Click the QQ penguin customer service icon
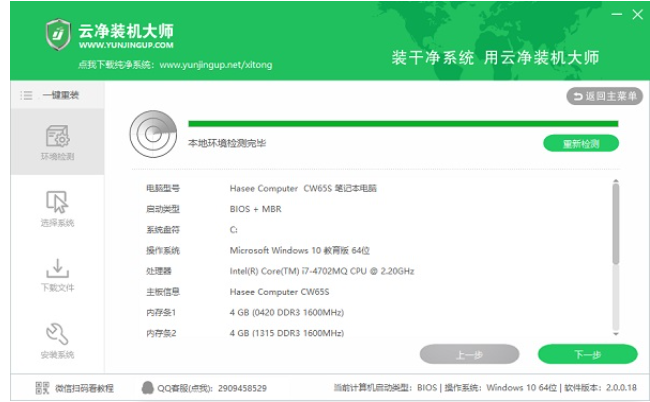The width and height of the screenshot is (650, 402). [148, 388]
